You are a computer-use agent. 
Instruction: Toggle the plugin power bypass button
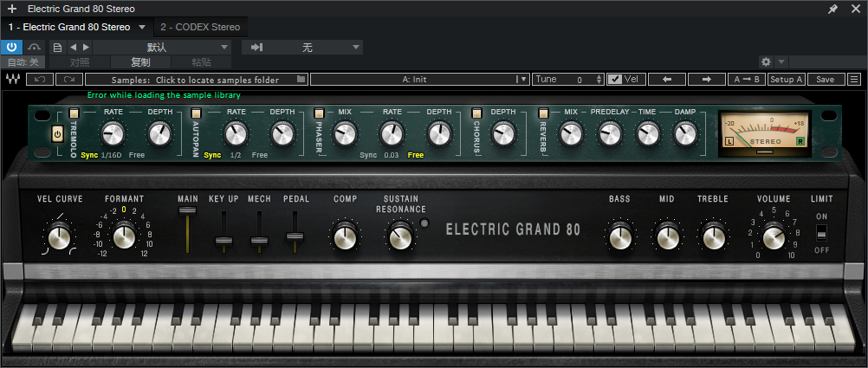coord(11,47)
